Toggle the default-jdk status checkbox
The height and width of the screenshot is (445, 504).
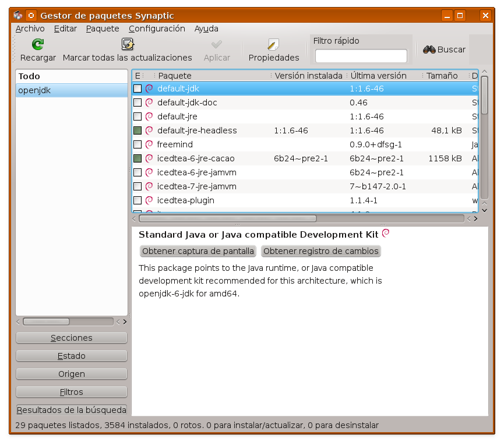(x=138, y=89)
